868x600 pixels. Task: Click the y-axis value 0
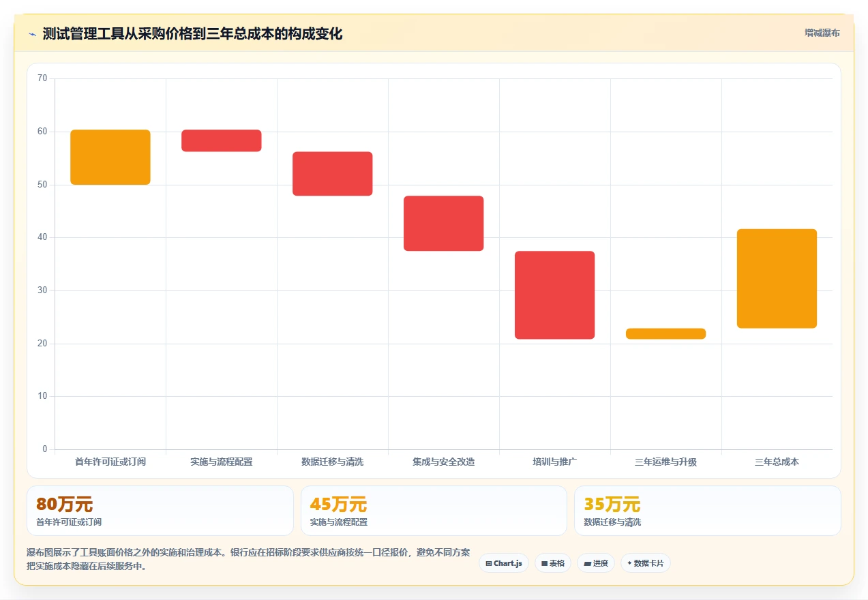tap(45, 449)
